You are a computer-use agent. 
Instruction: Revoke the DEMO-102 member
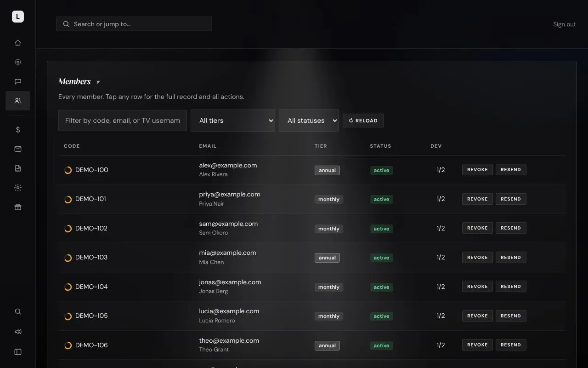click(477, 228)
